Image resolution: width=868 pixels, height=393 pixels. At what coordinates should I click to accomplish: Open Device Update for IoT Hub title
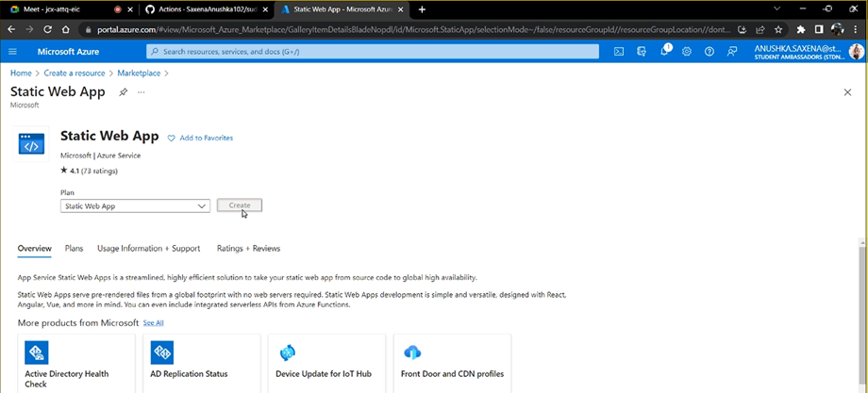pos(324,374)
